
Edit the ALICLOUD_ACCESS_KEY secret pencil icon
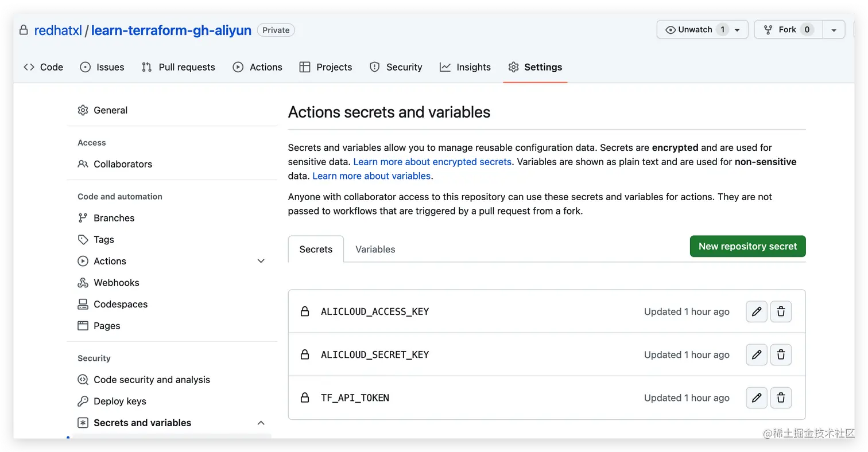[x=757, y=311]
